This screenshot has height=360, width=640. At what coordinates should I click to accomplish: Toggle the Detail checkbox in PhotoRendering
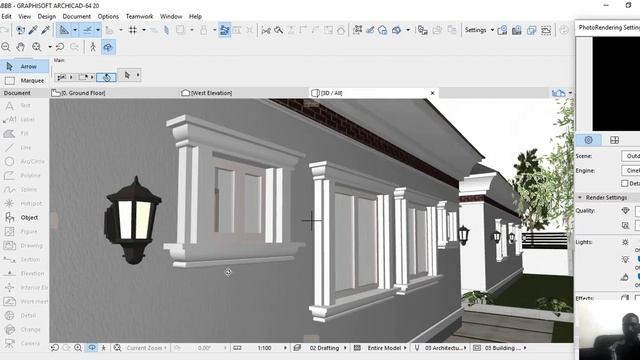tap(624, 183)
